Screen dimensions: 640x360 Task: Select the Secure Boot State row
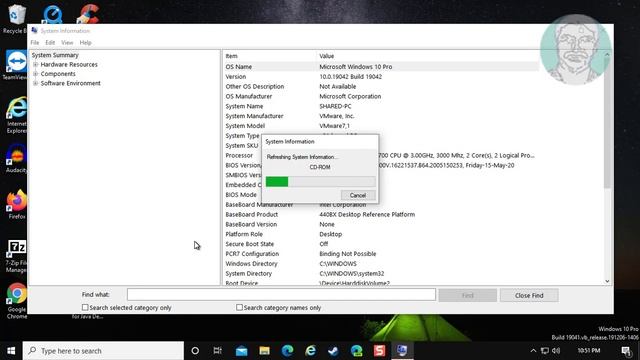(382, 244)
